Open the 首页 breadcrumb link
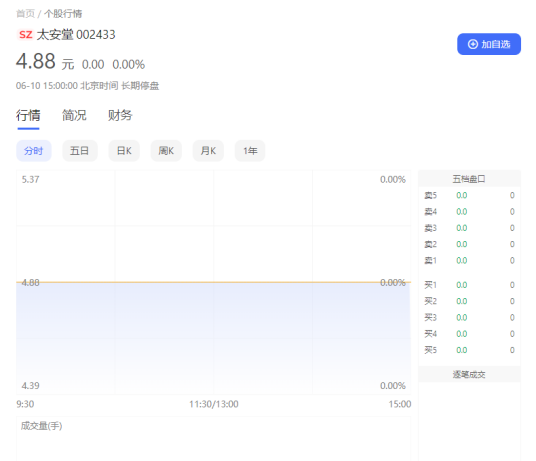The image size is (536, 461). point(25,14)
